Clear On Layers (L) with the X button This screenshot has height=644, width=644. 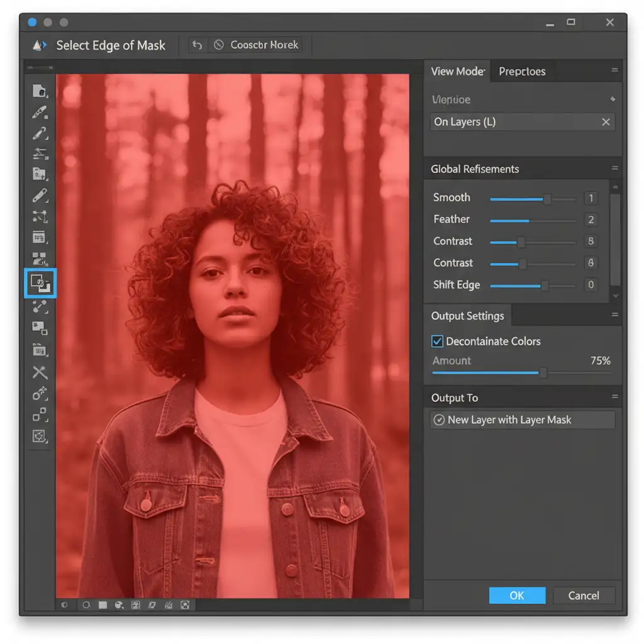click(x=606, y=122)
